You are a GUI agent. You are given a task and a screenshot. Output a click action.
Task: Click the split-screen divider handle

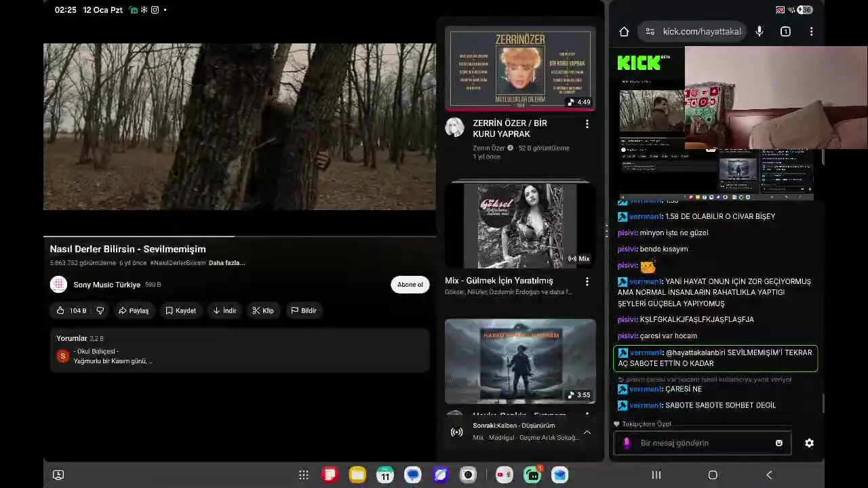tap(607, 231)
